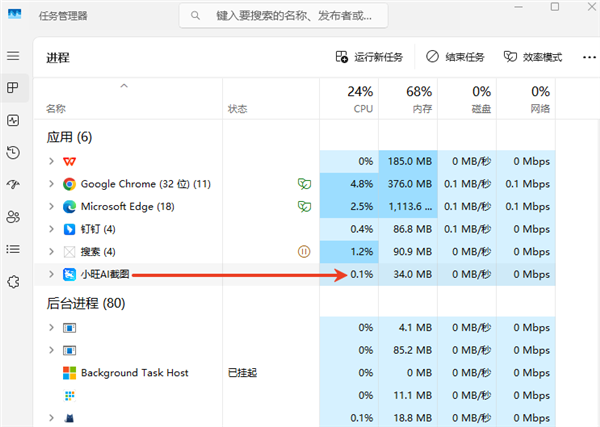Open the App history sidebar icon
Screen dimensions: 600x427
click(13, 152)
